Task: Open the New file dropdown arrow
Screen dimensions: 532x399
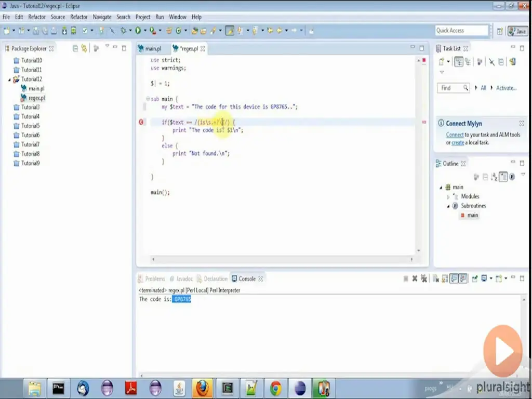Action: point(14,31)
